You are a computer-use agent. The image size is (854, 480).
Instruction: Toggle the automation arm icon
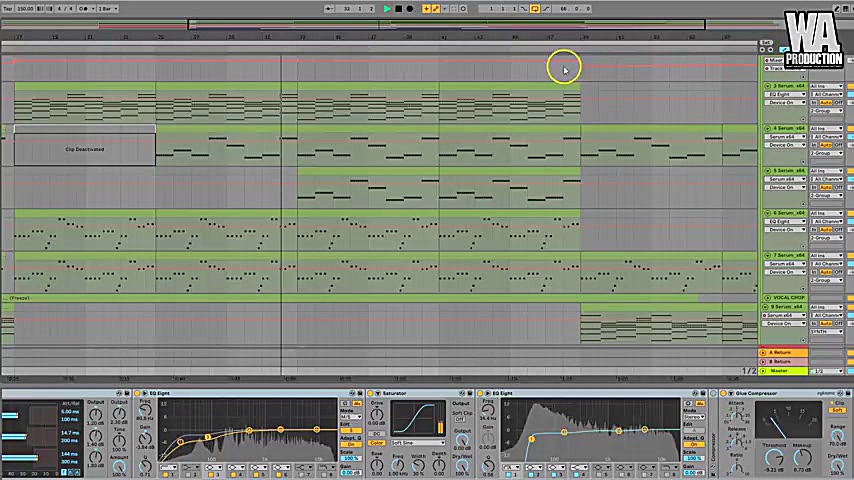pyautogui.click(x=436, y=9)
